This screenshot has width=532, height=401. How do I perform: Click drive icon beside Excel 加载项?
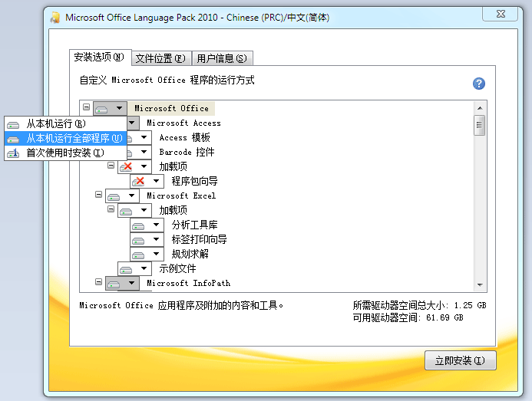tap(126, 211)
